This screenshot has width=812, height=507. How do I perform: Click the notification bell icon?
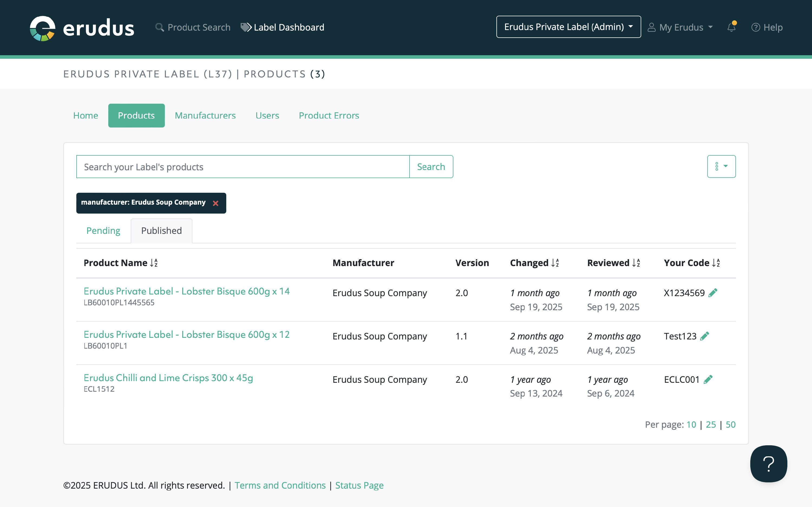(731, 27)
